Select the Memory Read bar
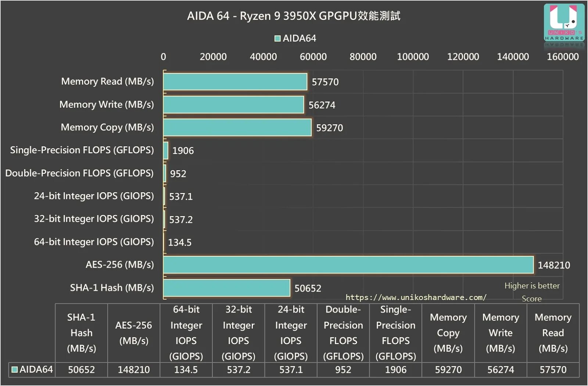The width and height of the screenshot is (588, 386). tap(235, 82)
